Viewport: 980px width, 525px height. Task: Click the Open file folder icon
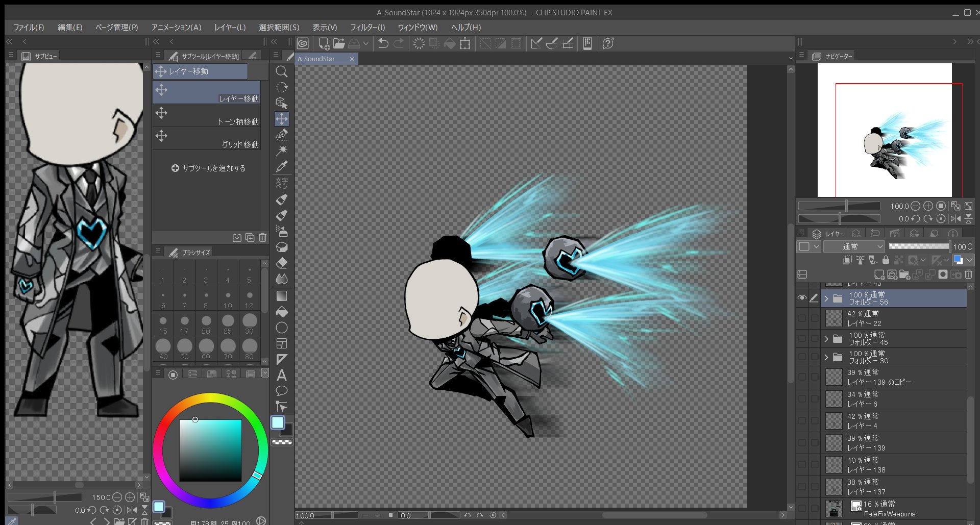(x=338, y=44)
